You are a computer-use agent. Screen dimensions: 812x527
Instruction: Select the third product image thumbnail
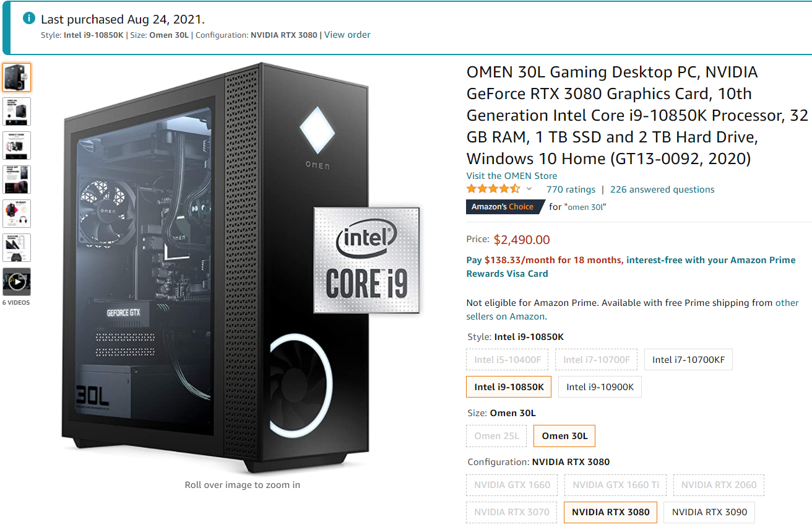click(17, 146)
